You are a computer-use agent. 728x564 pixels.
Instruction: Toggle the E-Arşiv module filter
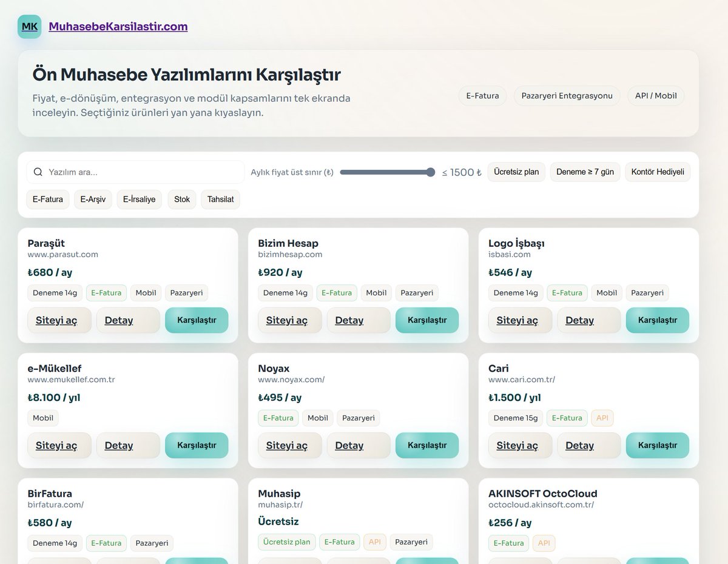pos(93,200)
